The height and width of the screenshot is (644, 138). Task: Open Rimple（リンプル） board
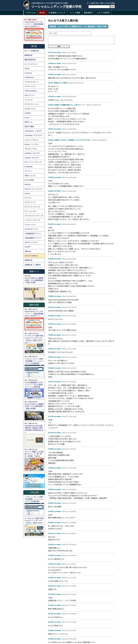[34, 144]
